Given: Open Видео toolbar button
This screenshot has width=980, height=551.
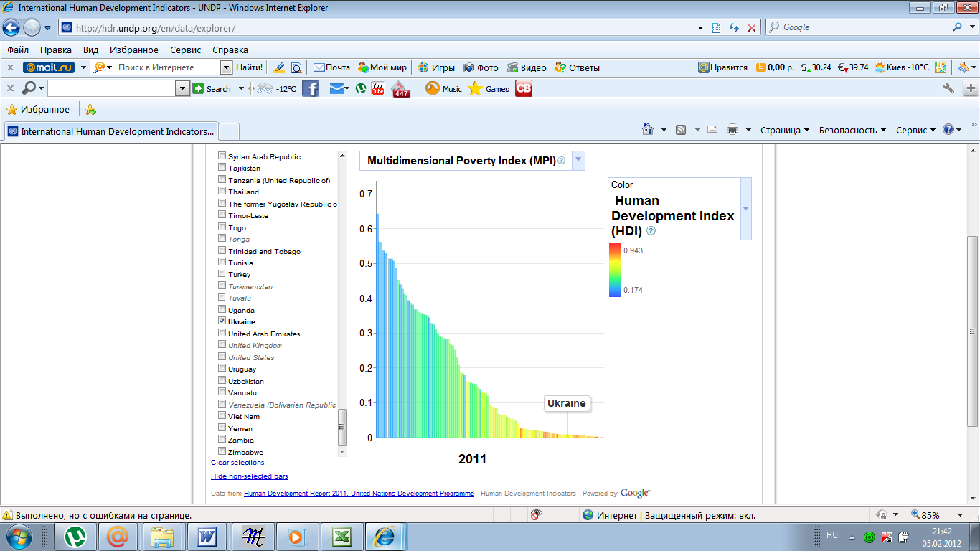Looking at the screenshot, I should click(x=526, y=67).
